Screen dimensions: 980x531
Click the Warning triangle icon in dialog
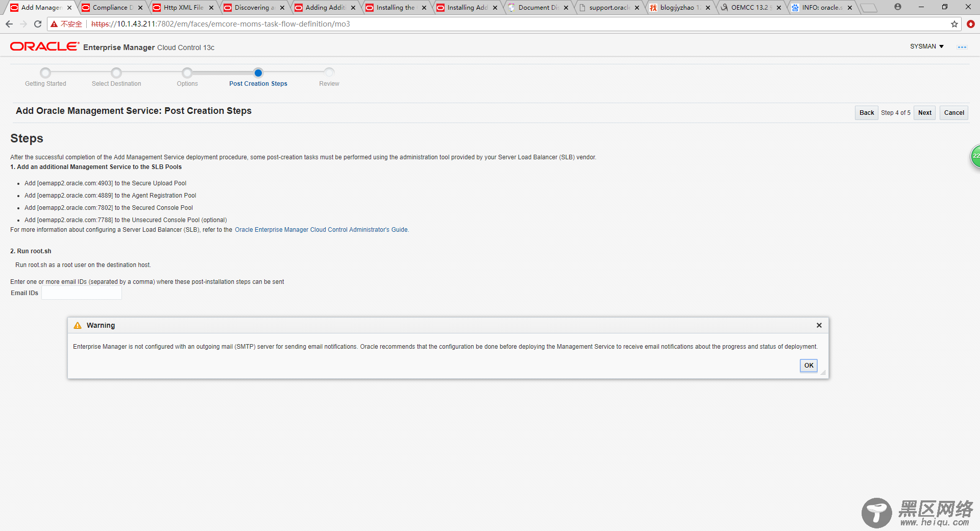[x=78, y=326]
